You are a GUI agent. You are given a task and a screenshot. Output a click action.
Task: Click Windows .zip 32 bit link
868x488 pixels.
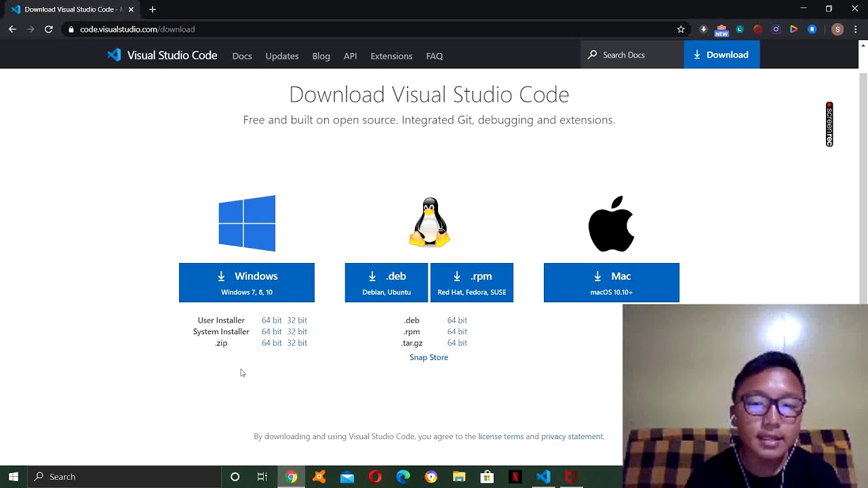coord(297,343)
